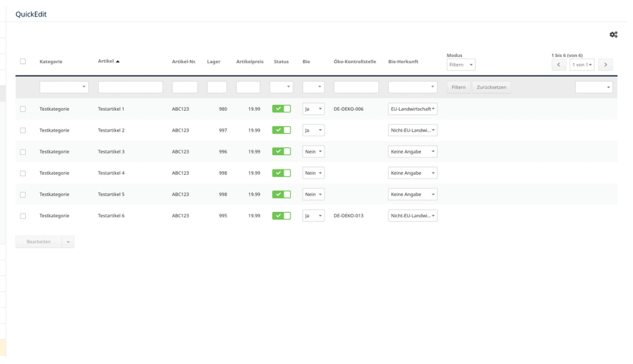Image resolution: width=633 pixels, height=364 pixels.
Task: Check the Testartikel 1 row checkbox
Action: pos(23,109)
